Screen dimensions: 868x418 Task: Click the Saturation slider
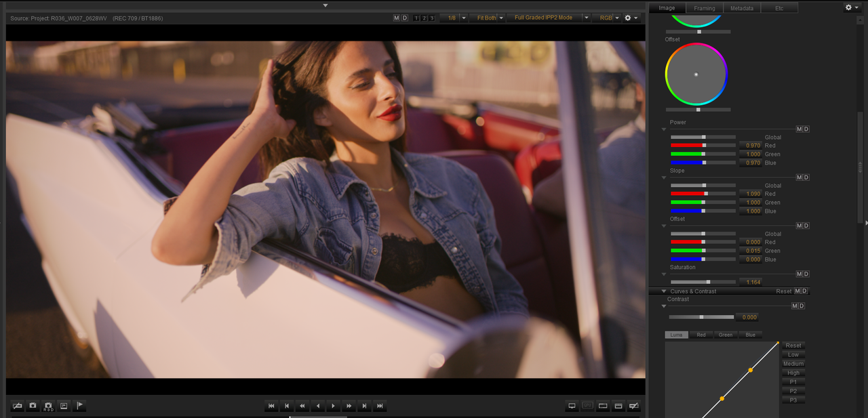[x=703, y=282]
